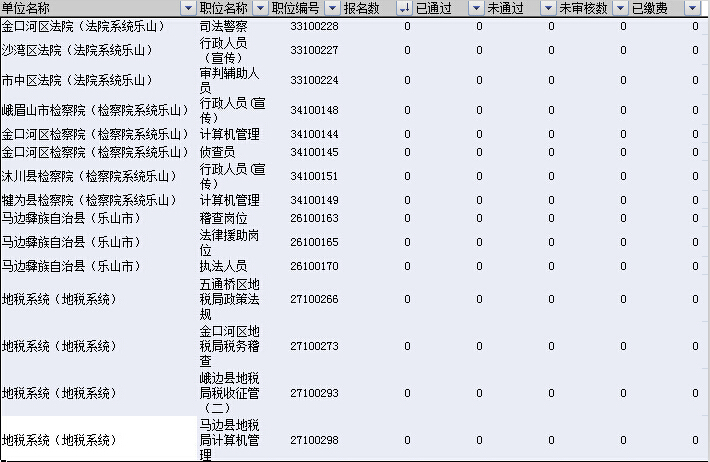Click the 报名数 sorted filter arrow

coord(403,8)
